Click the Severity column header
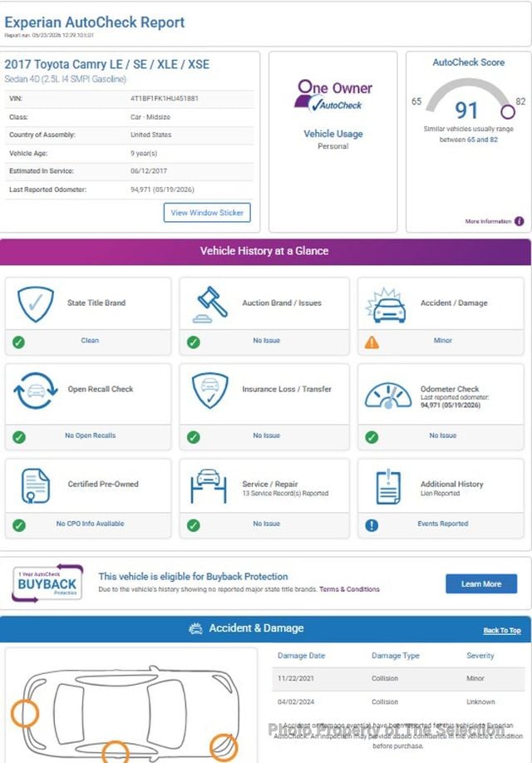Viewport: 532px width, 763px height. coord(480,656)
